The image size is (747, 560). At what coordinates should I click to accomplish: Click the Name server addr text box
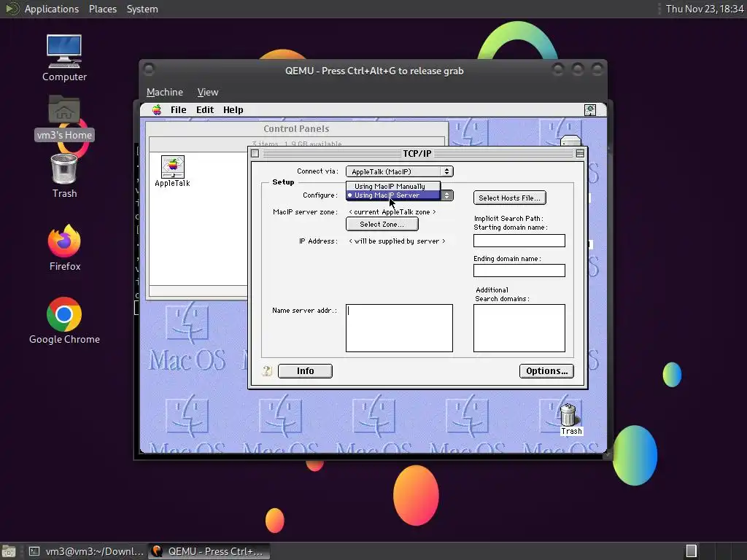point(399,328)
